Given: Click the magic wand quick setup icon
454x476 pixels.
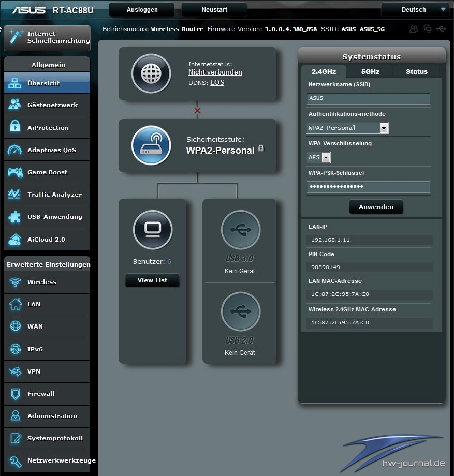Looking at the screenshot, I should 16,37.
